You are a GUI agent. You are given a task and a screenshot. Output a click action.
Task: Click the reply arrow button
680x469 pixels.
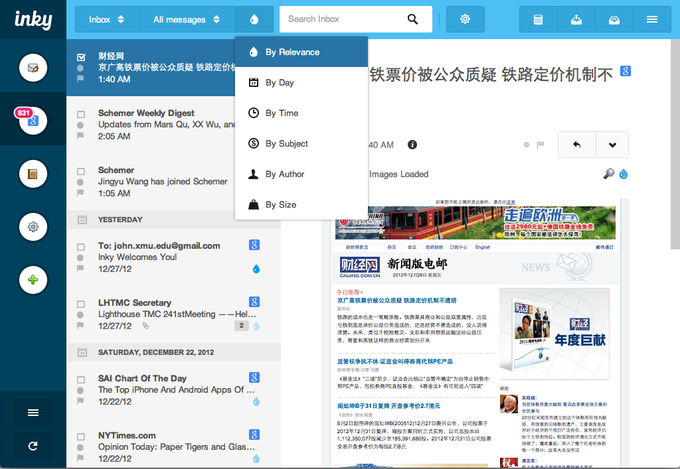[x=576, y=145]
